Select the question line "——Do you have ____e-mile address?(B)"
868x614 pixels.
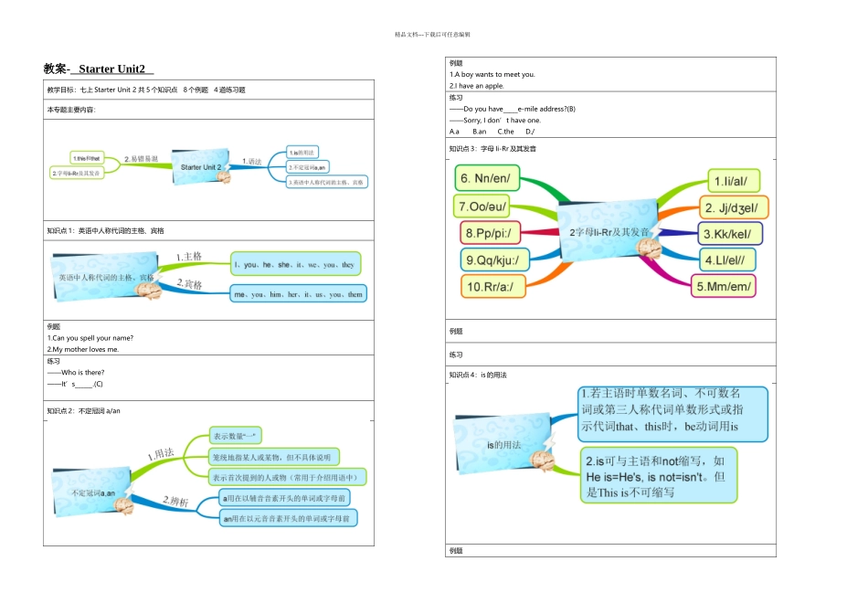tap(513, 109)
